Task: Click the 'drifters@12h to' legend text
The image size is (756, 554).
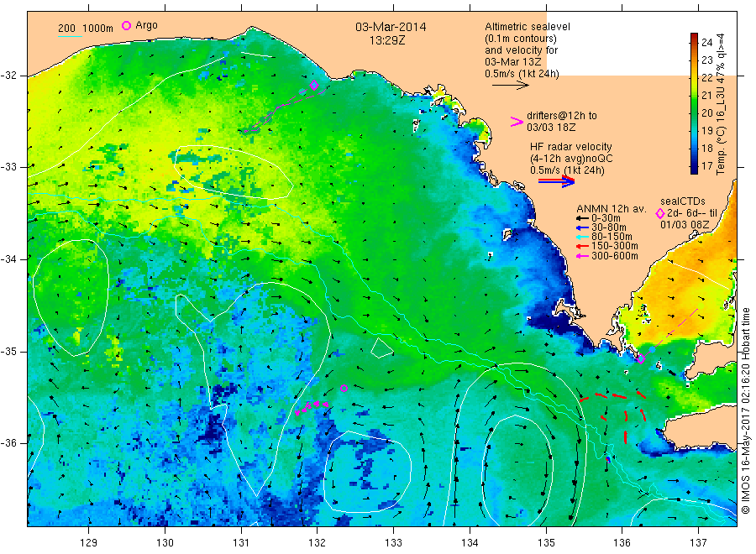Action: click(x=562, y=116)
